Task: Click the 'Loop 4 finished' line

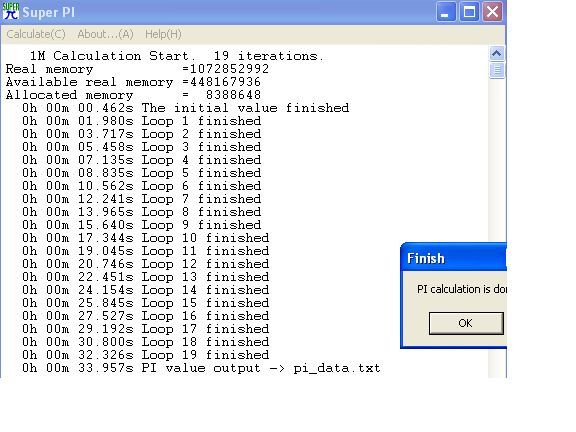Action: pyautogui.click(x=141, y=160)
